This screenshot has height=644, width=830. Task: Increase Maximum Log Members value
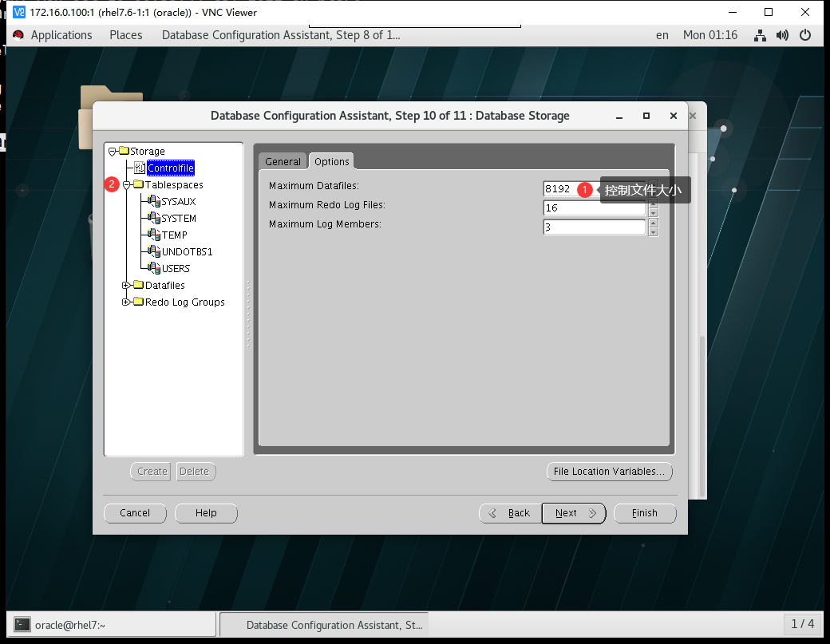pyautogui.click(x=653, y=223)
